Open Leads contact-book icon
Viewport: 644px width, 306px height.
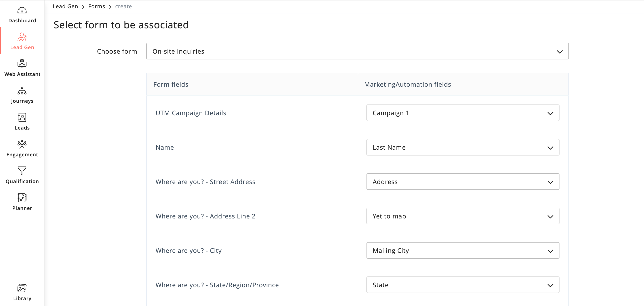pyautogui.click(x=22, y=117)
